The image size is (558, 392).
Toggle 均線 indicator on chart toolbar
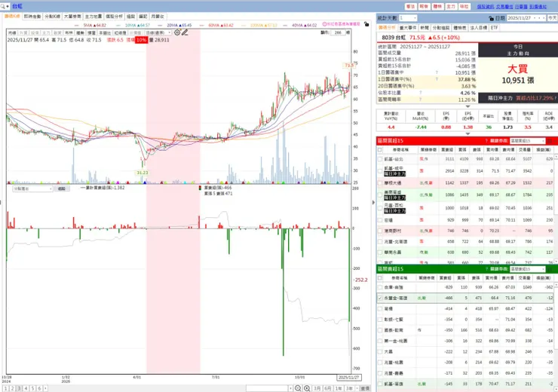coord(12,32)
